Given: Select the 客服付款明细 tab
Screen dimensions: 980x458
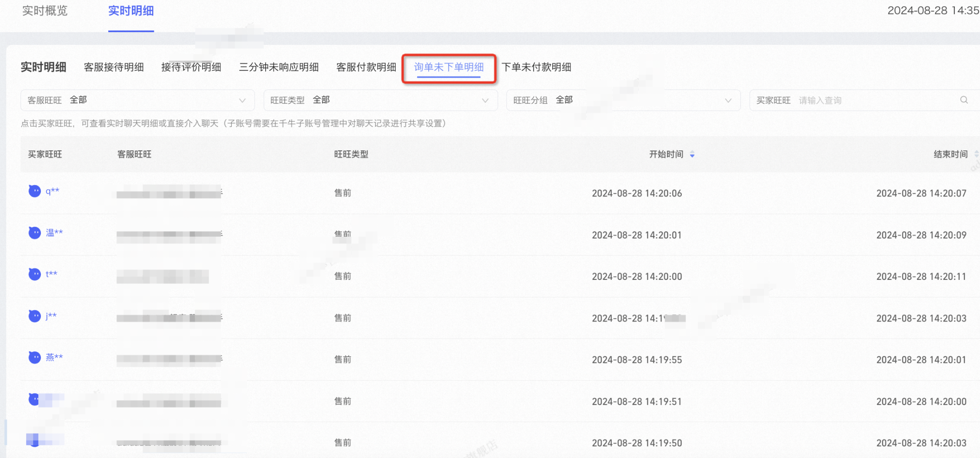Looking at the screenshot, I should click(366, 67).
